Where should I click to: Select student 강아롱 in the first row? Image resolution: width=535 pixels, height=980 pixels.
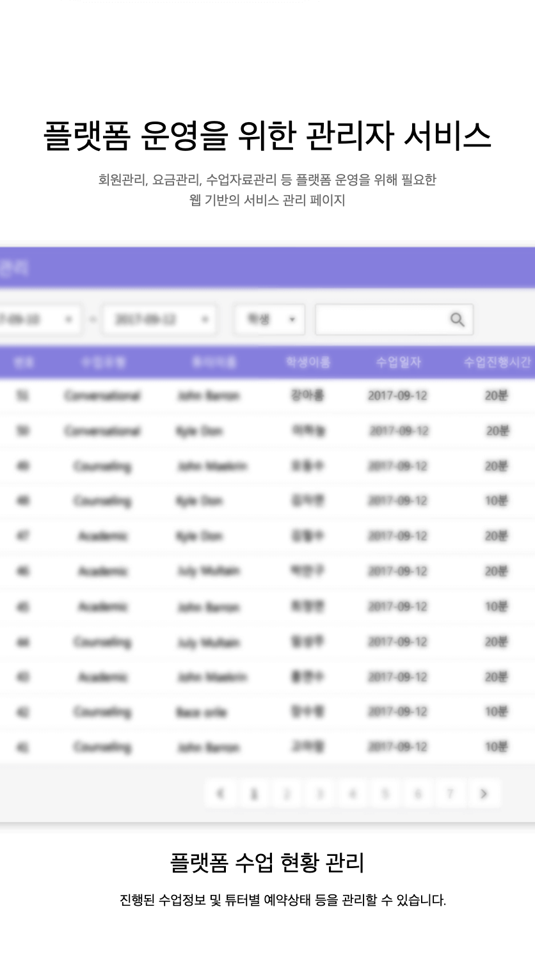[308, 396]
